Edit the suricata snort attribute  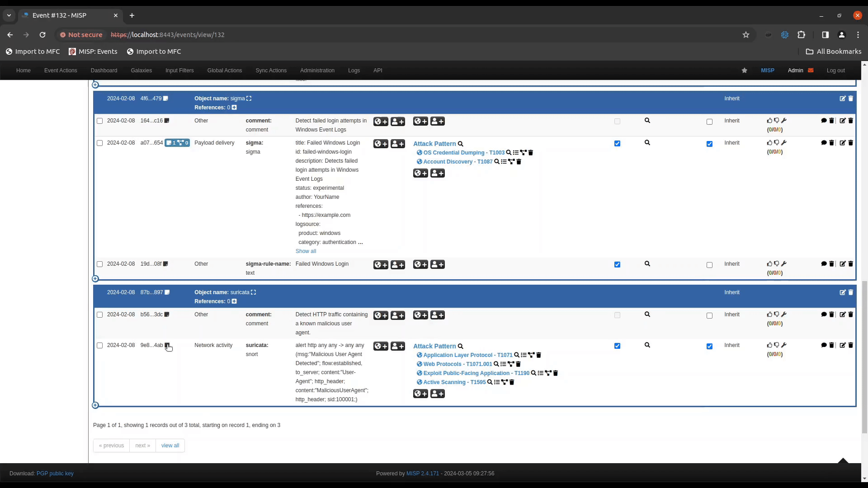[842, 345]
